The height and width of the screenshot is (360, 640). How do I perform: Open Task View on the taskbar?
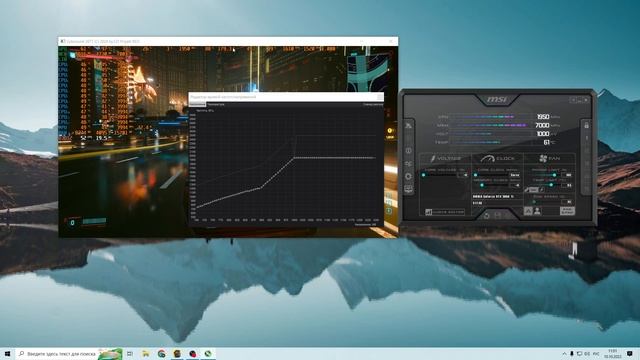(130, 353)
